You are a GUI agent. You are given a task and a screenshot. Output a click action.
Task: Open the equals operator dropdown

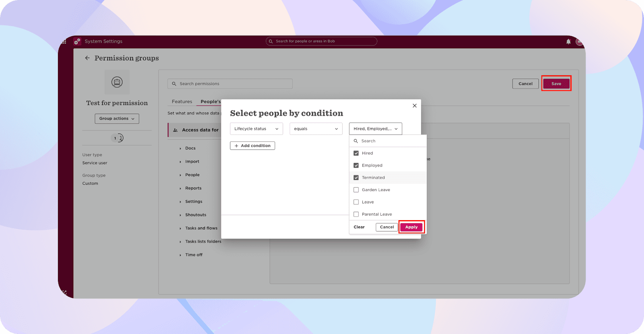[x=316, y=129]
